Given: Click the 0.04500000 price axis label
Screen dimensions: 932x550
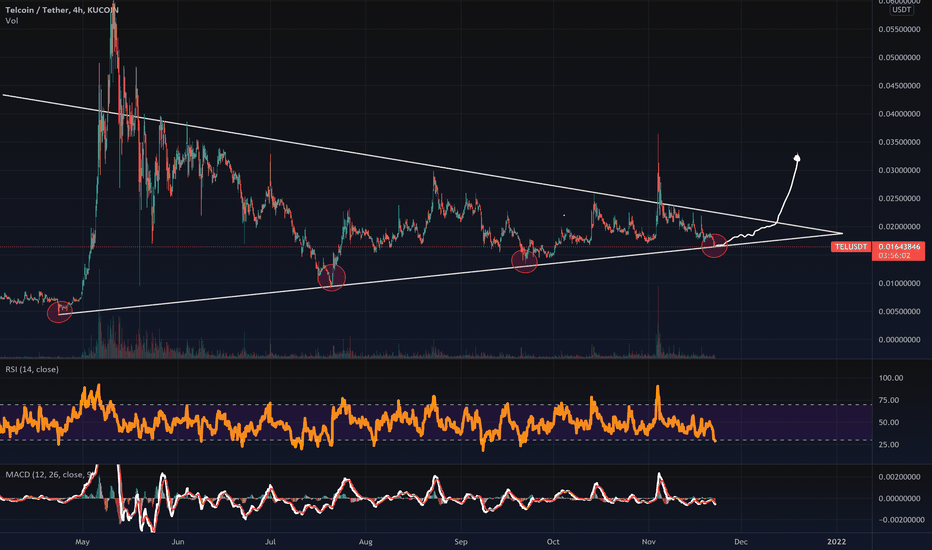Looking at the screenshot, I should click(899, 86).
